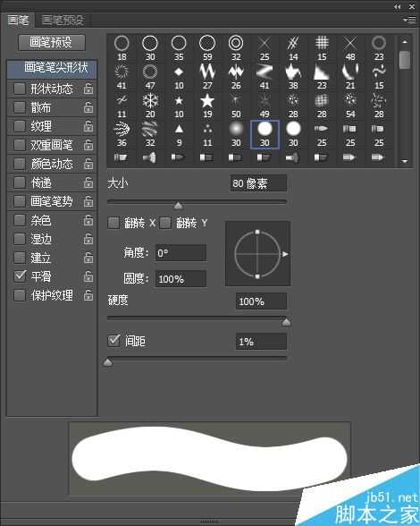Uncheck the 间距 spacing checkbox
This screenshot has height=526, width=420.
click(113, 341)
